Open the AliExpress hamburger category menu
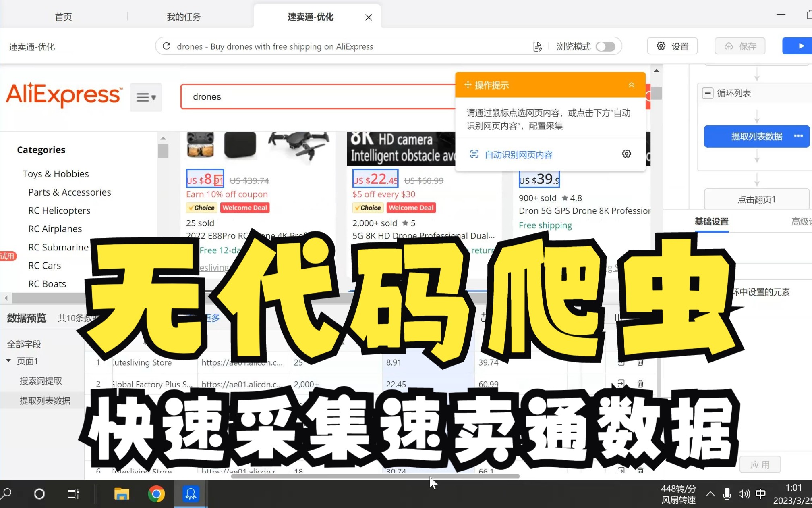The image size is (812, 508). click(146, 97)
